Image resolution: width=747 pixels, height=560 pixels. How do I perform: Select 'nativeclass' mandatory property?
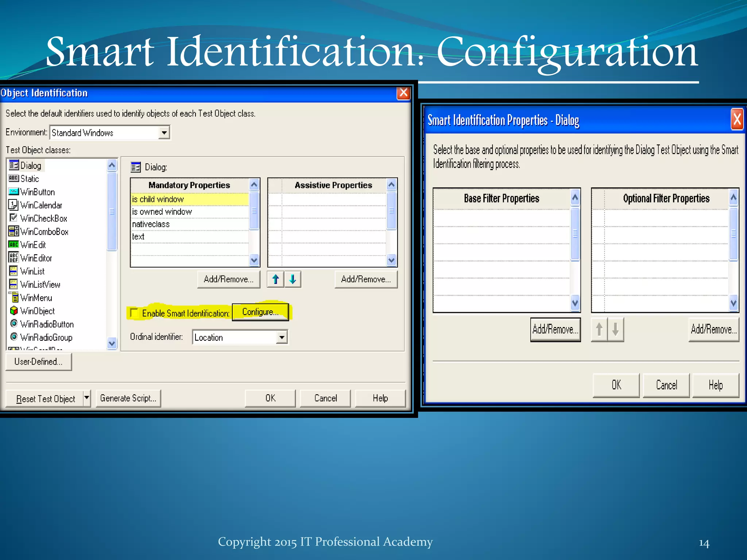coord(190,224)
